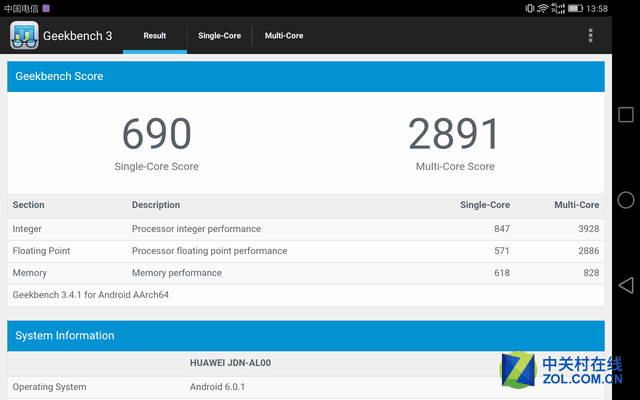Tap the Android recent apps square button
This screenshot has height=400, width=640.
coord(626,115)
